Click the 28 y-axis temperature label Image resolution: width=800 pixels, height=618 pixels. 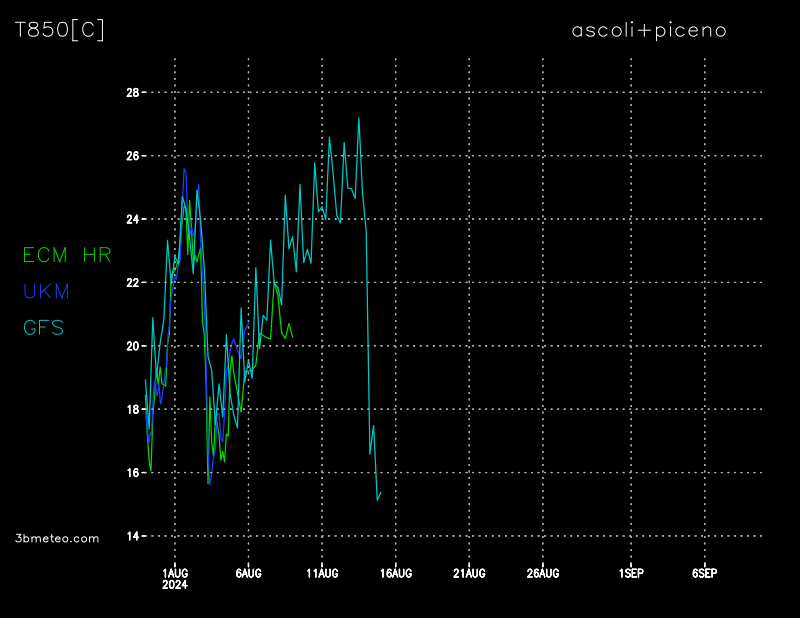pyautogui.click(x=132, y=93)
